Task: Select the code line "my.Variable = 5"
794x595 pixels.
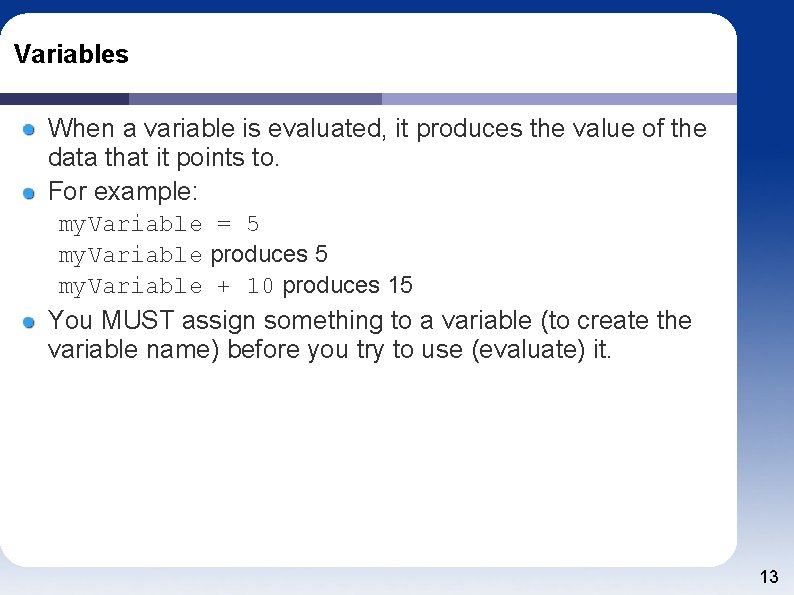Action: (x=159, y=224)
